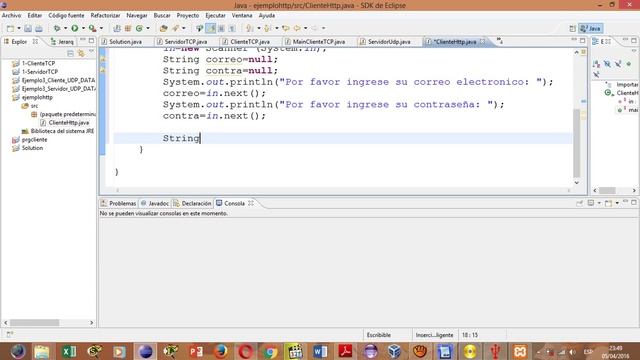Toggle hide local types in Outline
The width and height of the screenshot is (640, 360).
pos(596,74)
